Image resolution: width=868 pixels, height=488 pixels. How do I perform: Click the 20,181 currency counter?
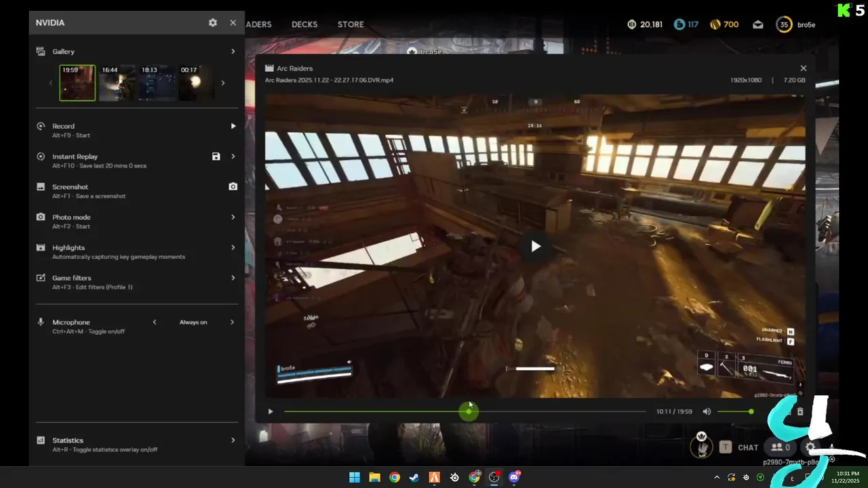645,24
